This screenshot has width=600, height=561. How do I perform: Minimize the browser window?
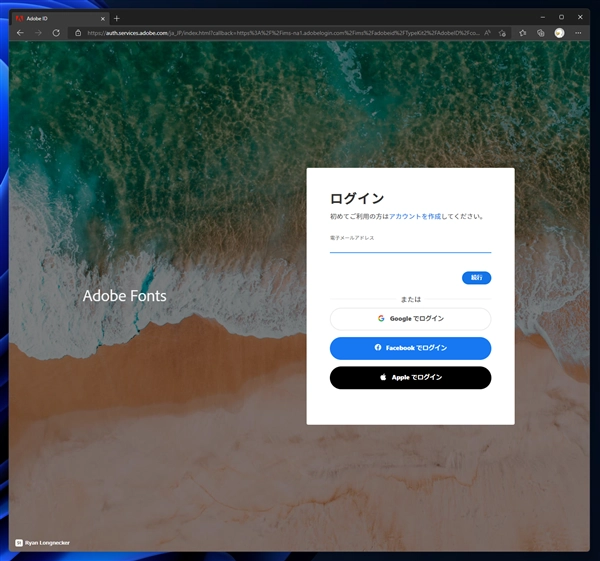(543, 17)
